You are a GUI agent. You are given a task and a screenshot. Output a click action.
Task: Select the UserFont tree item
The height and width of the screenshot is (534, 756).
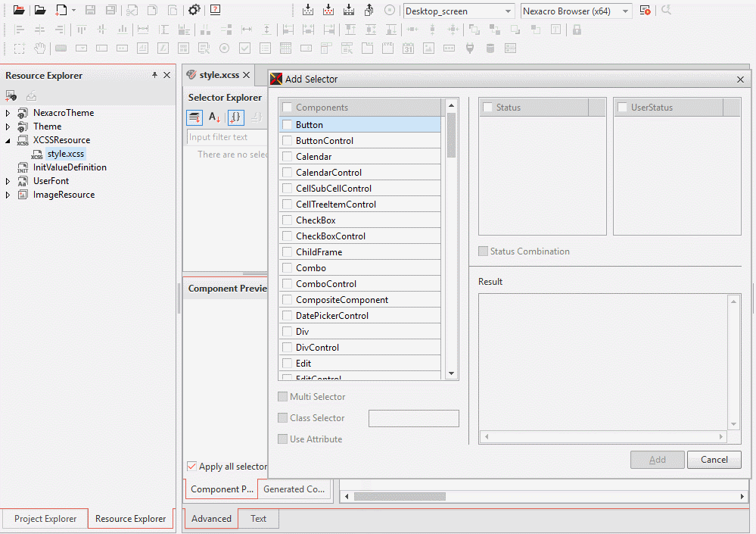point(51,181)
